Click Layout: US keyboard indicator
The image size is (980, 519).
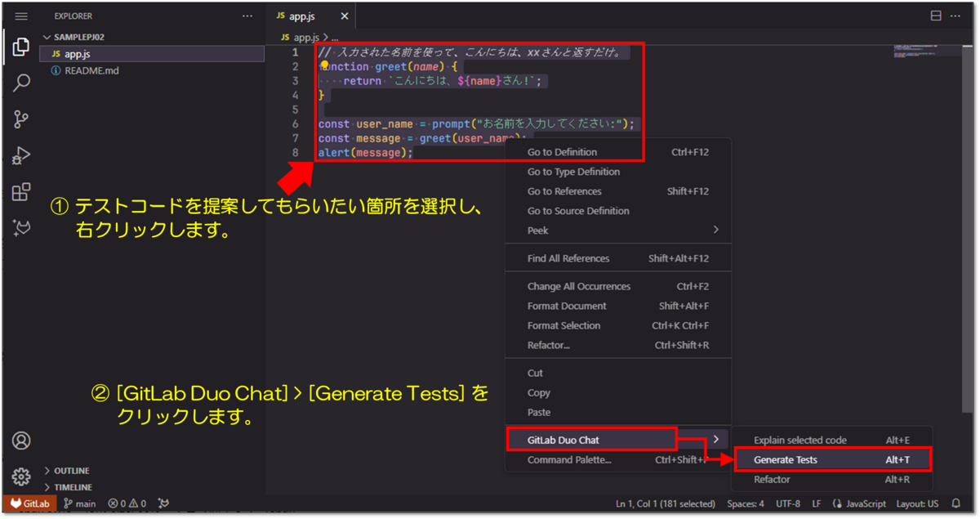(917, 503)
